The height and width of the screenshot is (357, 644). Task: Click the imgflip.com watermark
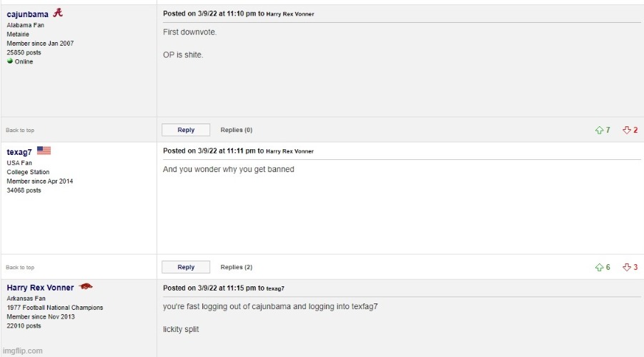tap(23, 351)
